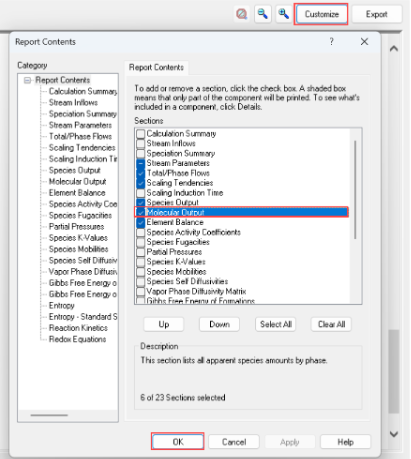This screenshot has height=459, width=411.
Task: Uncheck the Molecular Output checkbox
Action: 141,212
